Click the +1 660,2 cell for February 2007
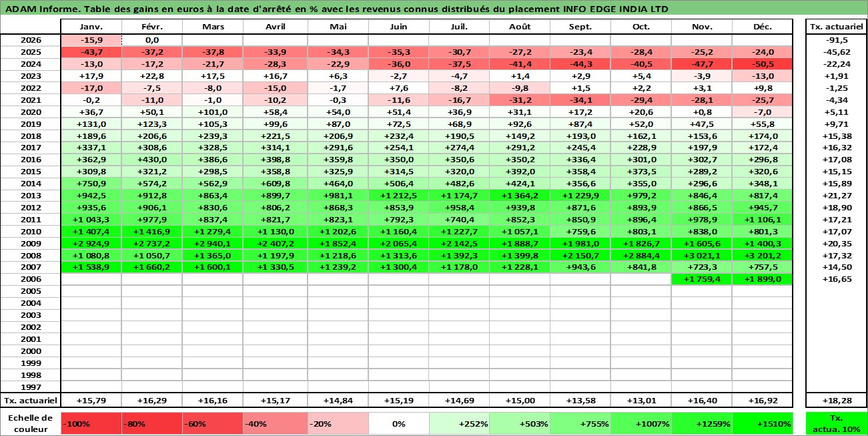Viewport: 868px width, 436px height. coord(151,267)
